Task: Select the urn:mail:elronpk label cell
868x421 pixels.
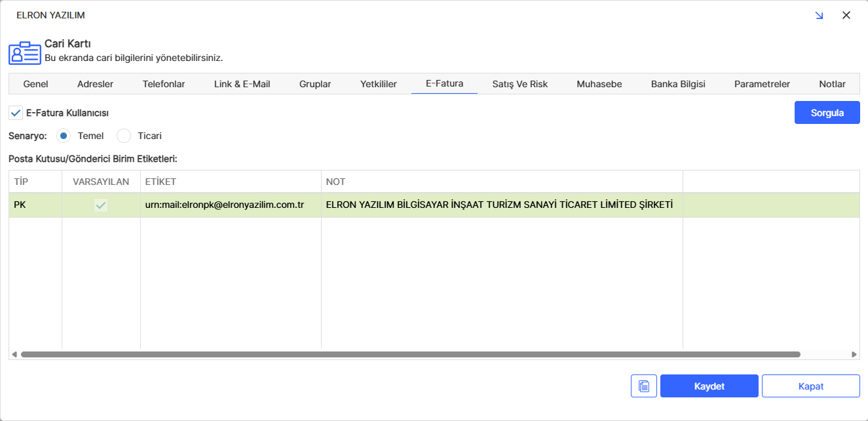Action: [225, 205]
